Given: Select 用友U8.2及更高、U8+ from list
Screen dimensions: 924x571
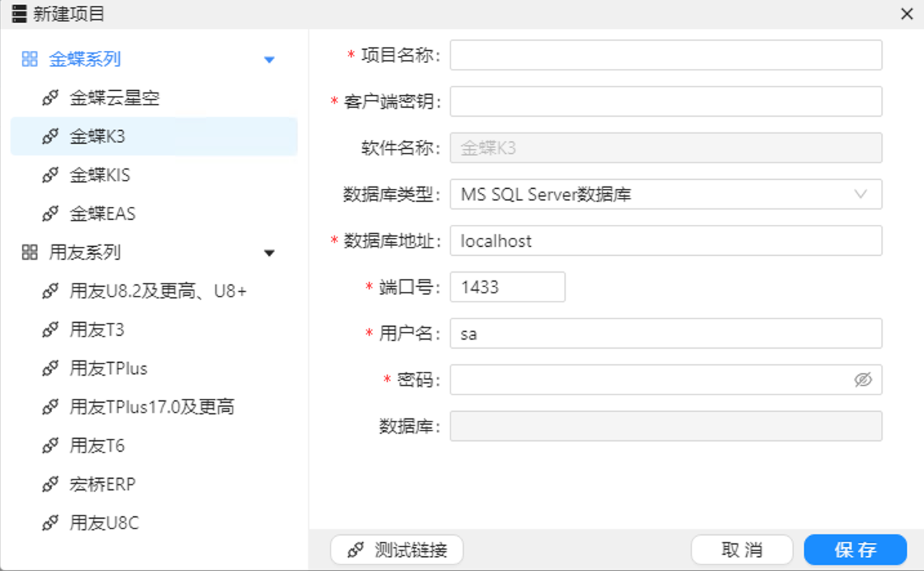Looking at the screenshot, I should point(158,291).
